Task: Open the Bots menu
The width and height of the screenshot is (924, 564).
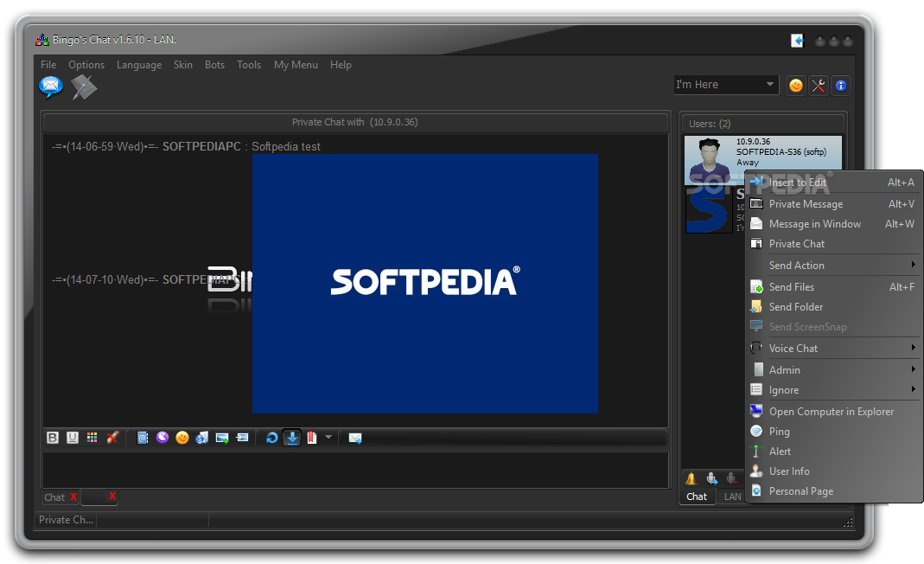Action: point(214,65)
